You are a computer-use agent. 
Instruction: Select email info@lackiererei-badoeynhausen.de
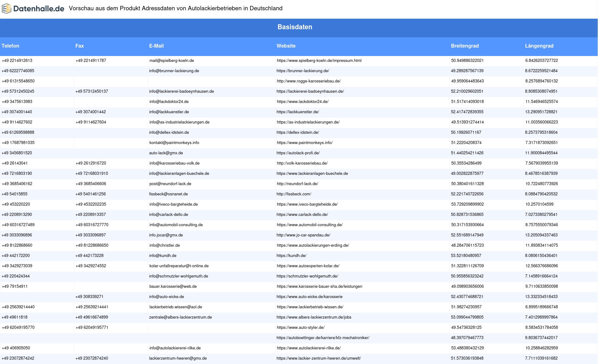[182, 91]
